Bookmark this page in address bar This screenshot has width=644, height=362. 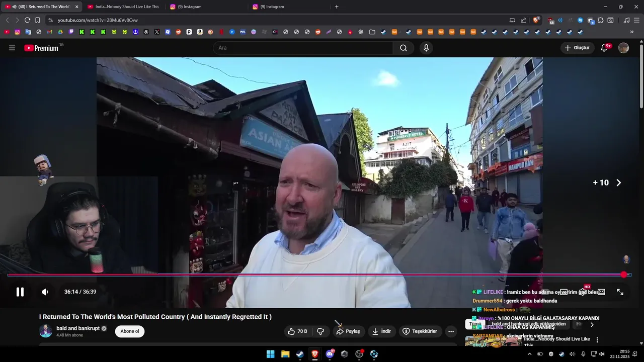point(37,20)
